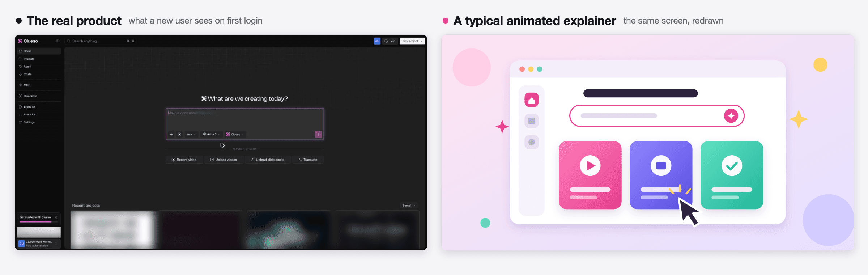
Task: Open Clueprints in the sidebar
Action: coord(39,96)
